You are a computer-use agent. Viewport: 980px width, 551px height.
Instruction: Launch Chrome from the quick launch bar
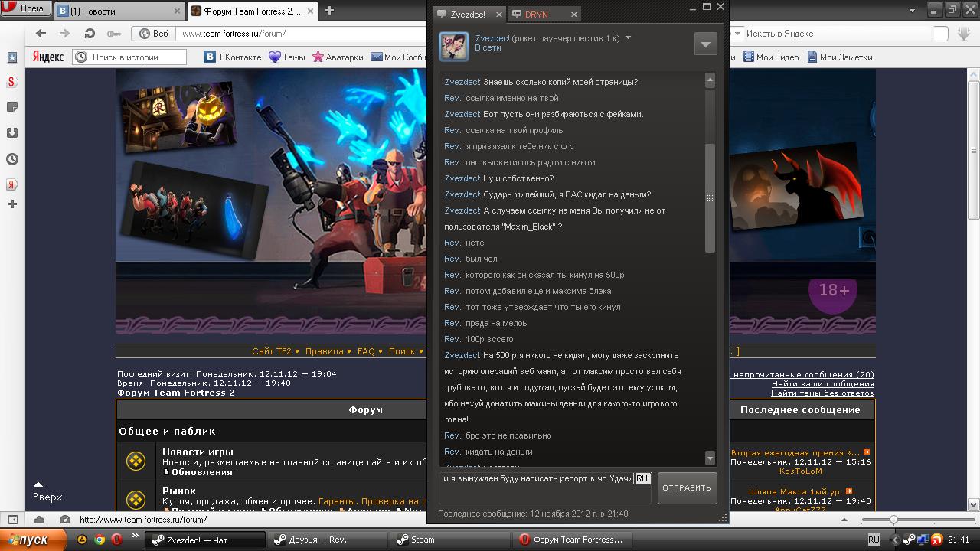pos(99,540)
